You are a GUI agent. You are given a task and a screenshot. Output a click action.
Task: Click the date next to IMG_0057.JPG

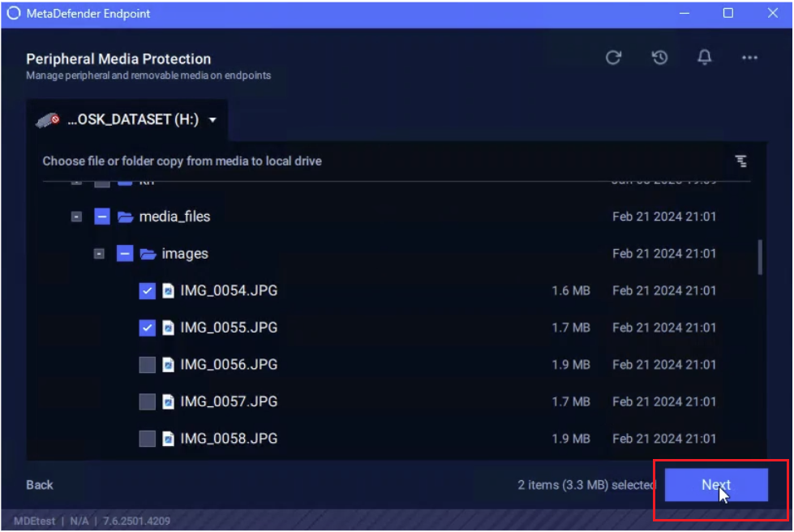pos(664,402)
